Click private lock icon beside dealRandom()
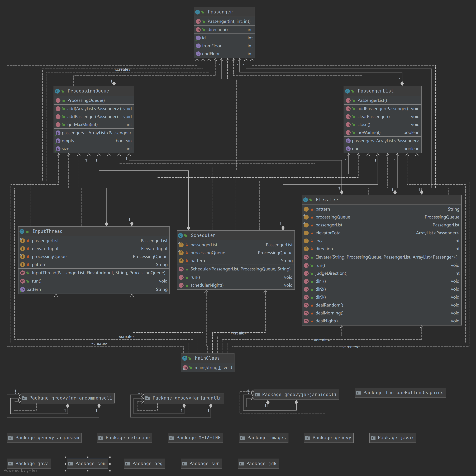The image size is (476, 476). pyautogui.click(x=312, y=305)
